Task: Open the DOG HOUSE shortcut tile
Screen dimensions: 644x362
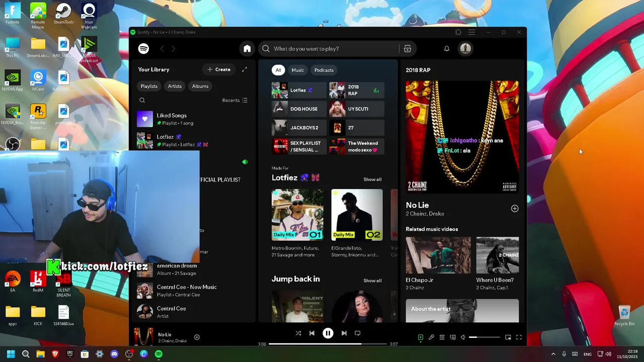Action: click(x=299, y=109)
